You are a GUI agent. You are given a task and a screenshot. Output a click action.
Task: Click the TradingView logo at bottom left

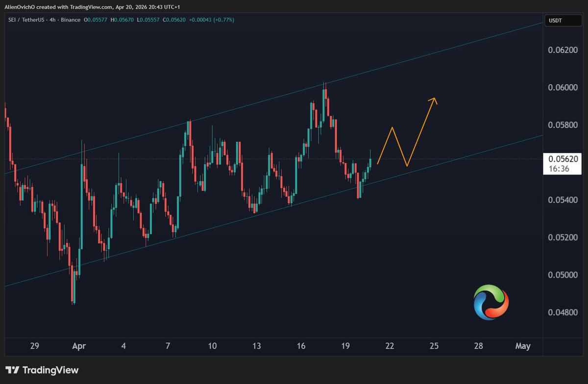(42, 370)
